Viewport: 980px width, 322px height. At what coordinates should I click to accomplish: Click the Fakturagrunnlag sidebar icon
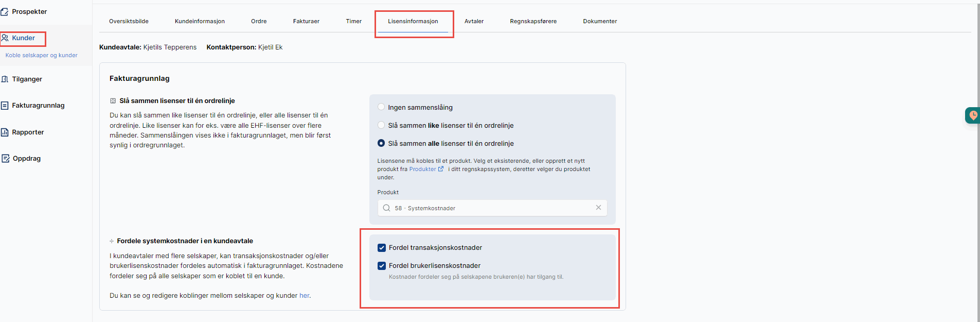(x=5, y=106)
